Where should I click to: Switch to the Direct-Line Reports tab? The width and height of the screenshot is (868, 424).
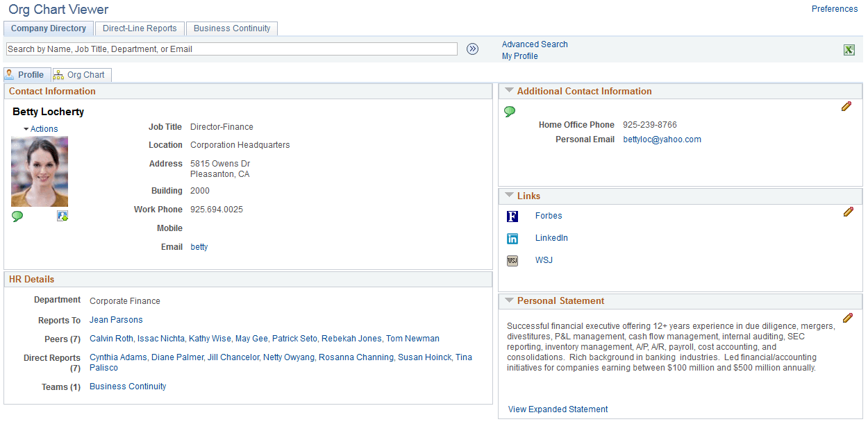(139, 28)
